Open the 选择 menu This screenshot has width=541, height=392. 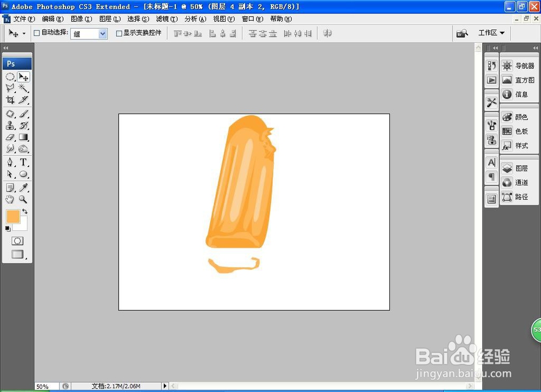pos(138,19)
